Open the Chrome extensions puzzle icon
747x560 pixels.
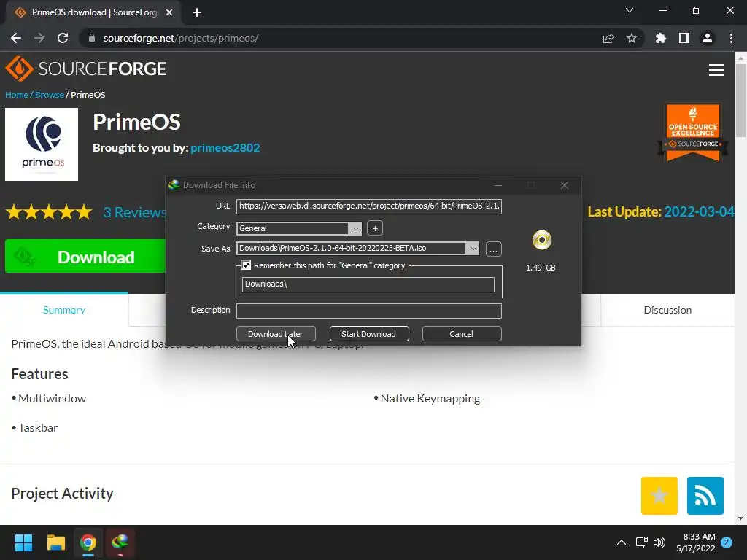tap(661, 38)
